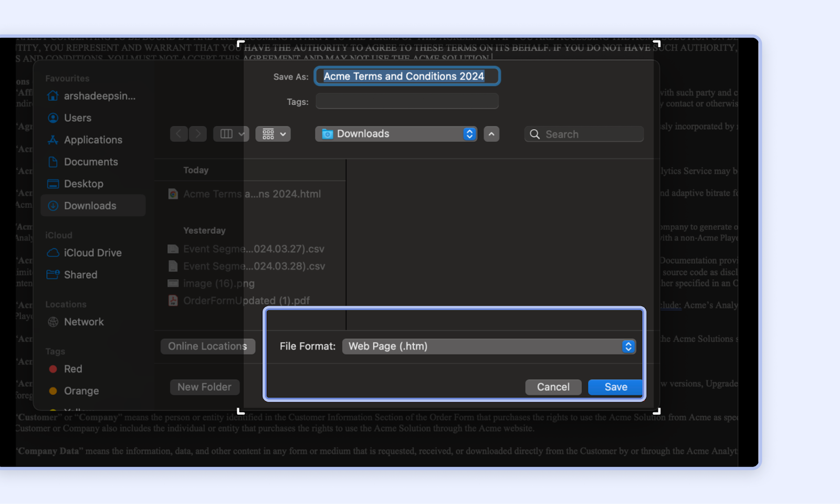The width and height of the screenshot is (840, 504).
Task: Click the iCloud Drive cloud icon
Action: point(53,253)
